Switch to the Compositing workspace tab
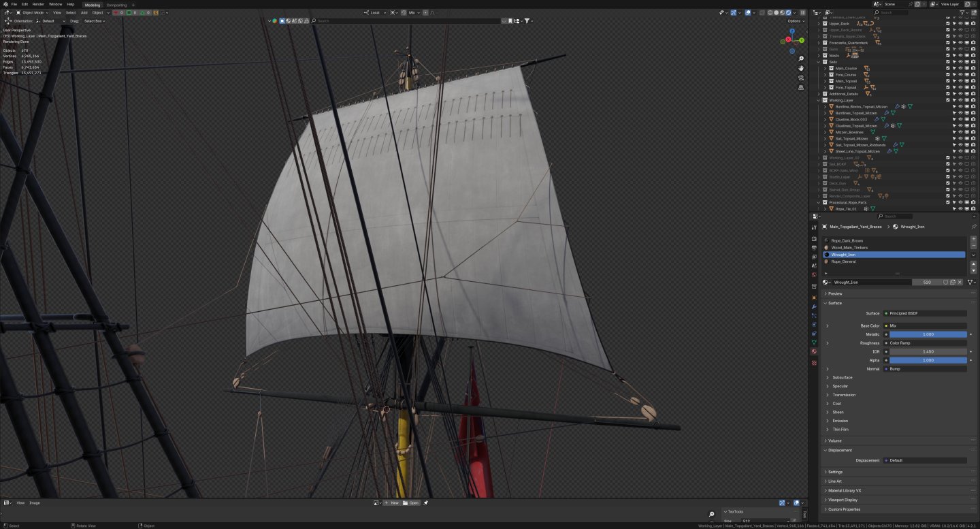The height and width of the screenshot is (529, 980). point(116,5)
